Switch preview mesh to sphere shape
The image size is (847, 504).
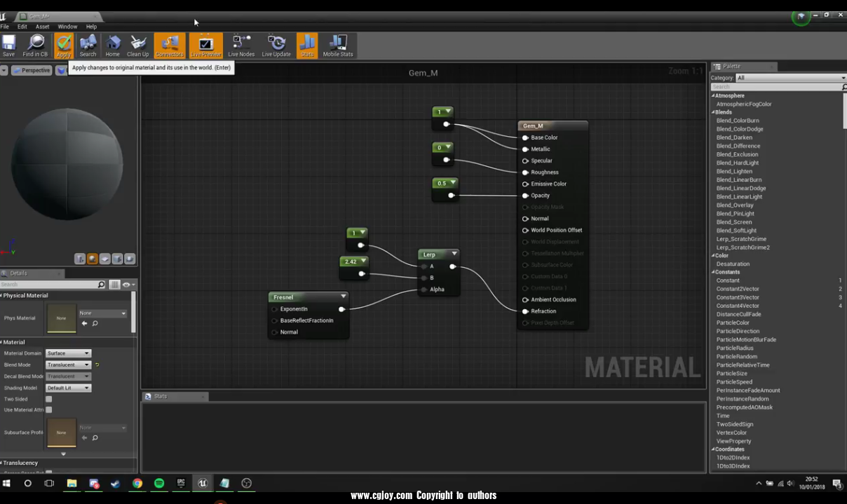(93, 259)
